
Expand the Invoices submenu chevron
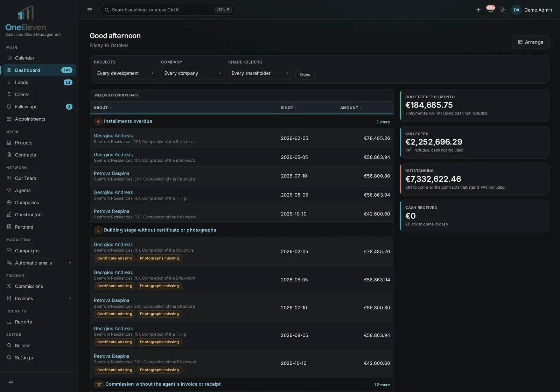tap(70, 299)
